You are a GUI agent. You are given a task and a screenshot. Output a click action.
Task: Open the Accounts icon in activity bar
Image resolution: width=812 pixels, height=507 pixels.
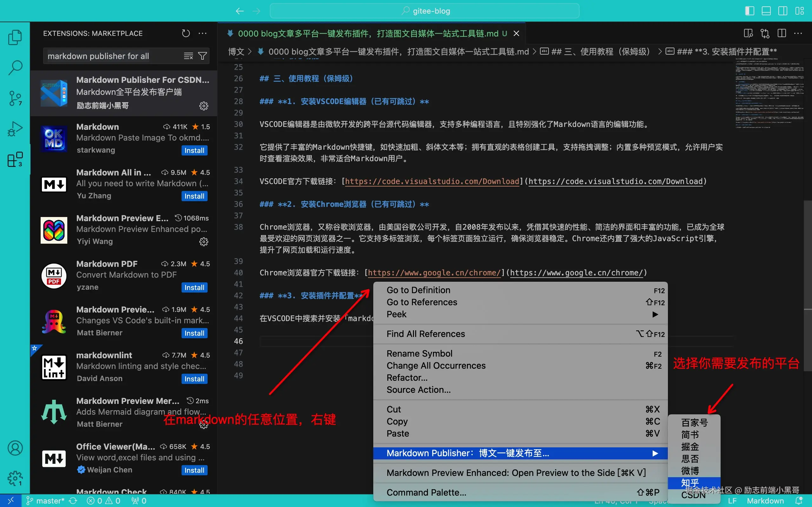15,448
